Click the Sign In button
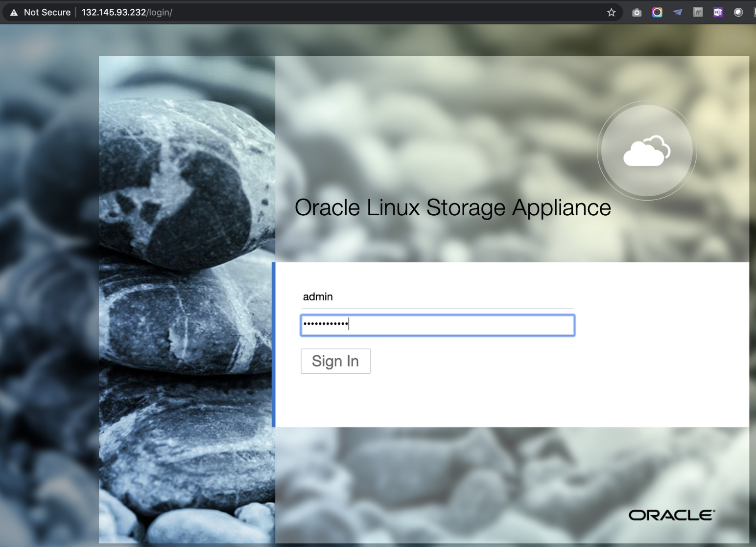This screenshot has height=547, width=756. (335, 361)
